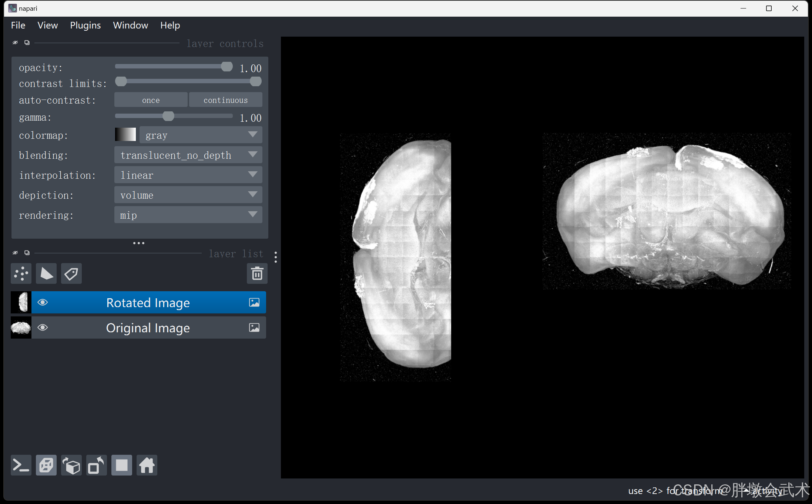
Task: Add a new points layer
Action: pos(21,274)
